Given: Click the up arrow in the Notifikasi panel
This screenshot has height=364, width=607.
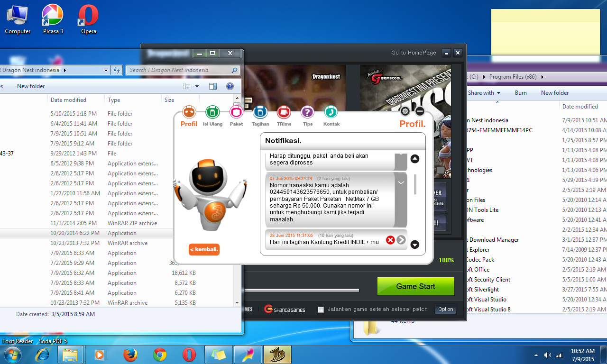Looking at the screenshot, I should click(x=415, y=159).
